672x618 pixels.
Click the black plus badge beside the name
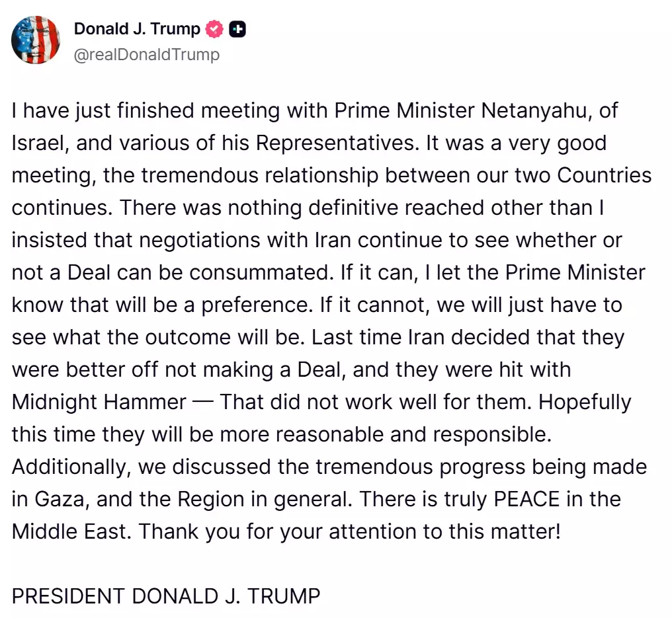coord(238,29)
